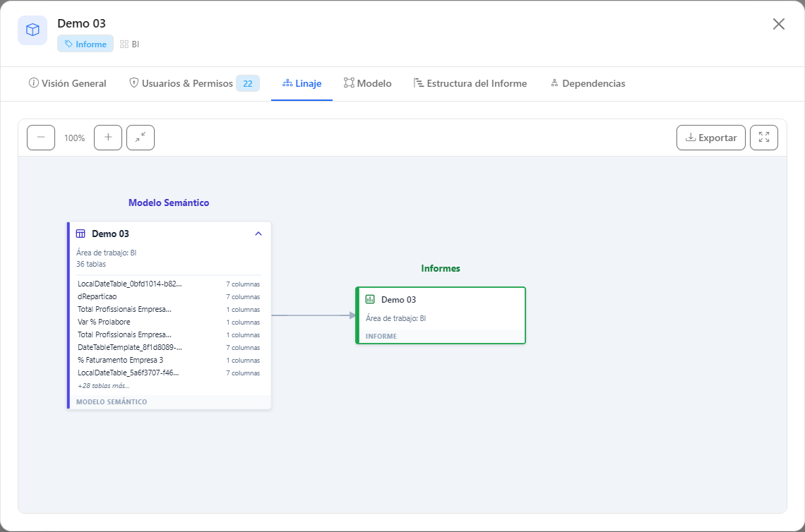Select the dReparticao table row
Image resolution: width=805 pixels, height=532 pixels.
pyautogui.click(x=169, y=296)
